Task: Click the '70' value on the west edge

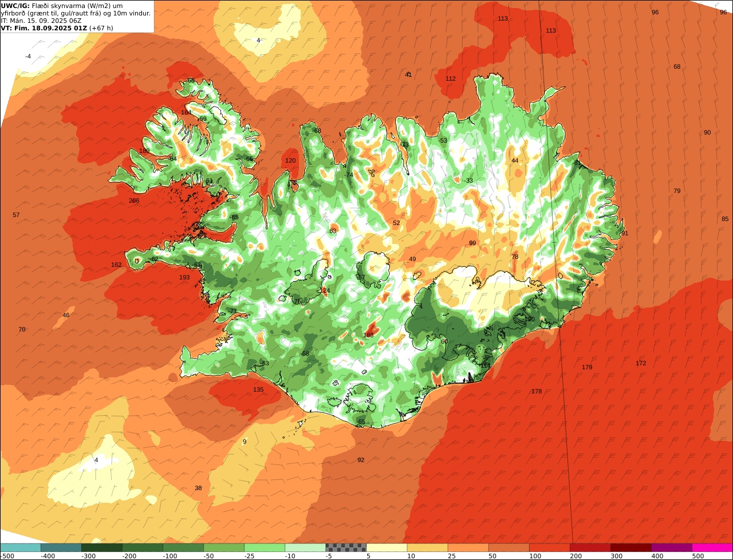Action: [22, 330]
